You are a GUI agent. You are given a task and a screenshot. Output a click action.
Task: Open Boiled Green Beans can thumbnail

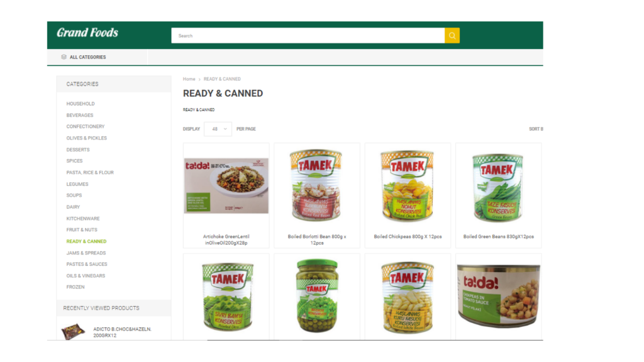tap(497, 187)
